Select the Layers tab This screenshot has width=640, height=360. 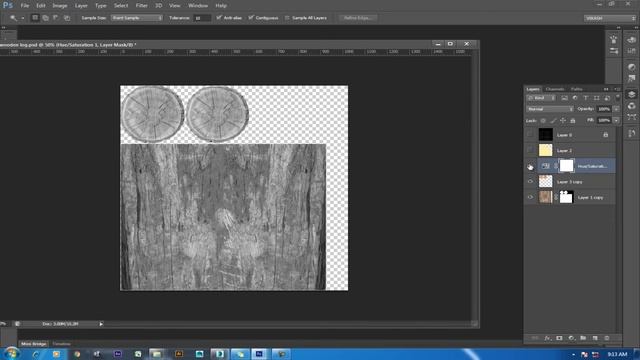pos(533,89)
